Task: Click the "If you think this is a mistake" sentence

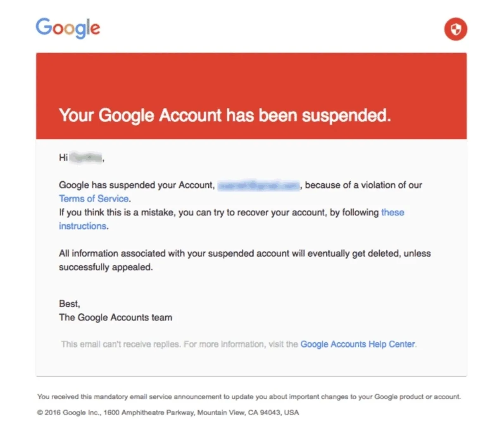Action: click(219, 212)
